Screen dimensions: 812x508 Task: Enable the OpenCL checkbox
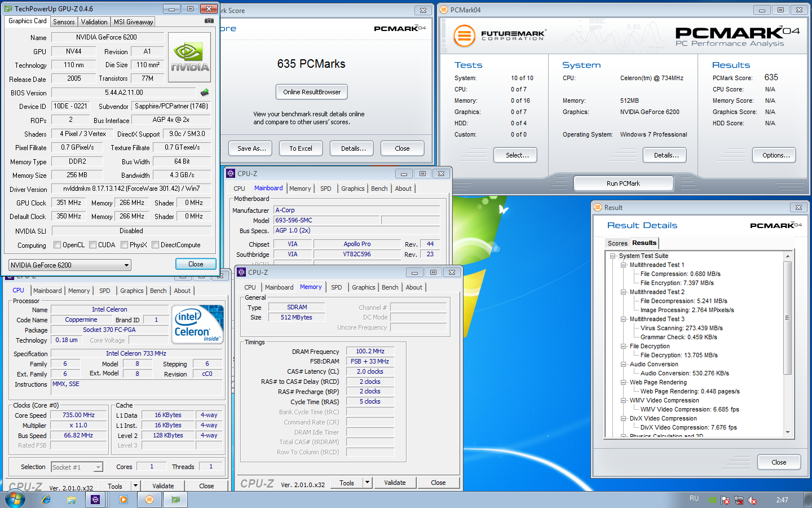coord(57,245)
